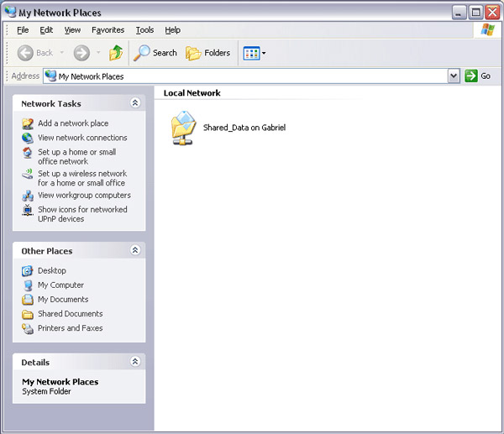Click the Go button next to address bar
The height and width of the screenshot is (434, 504).
tap(477, 76)
